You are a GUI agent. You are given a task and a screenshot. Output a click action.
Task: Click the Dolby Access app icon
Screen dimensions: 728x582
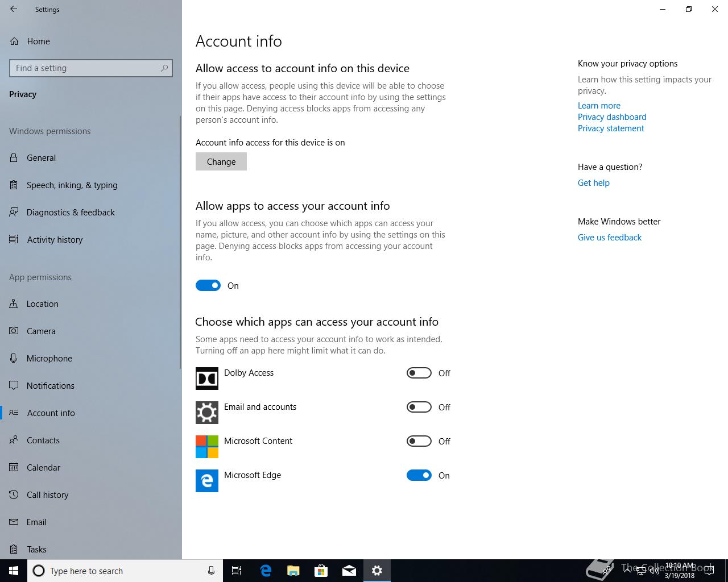pyautogui.click(x=207, y=379)
